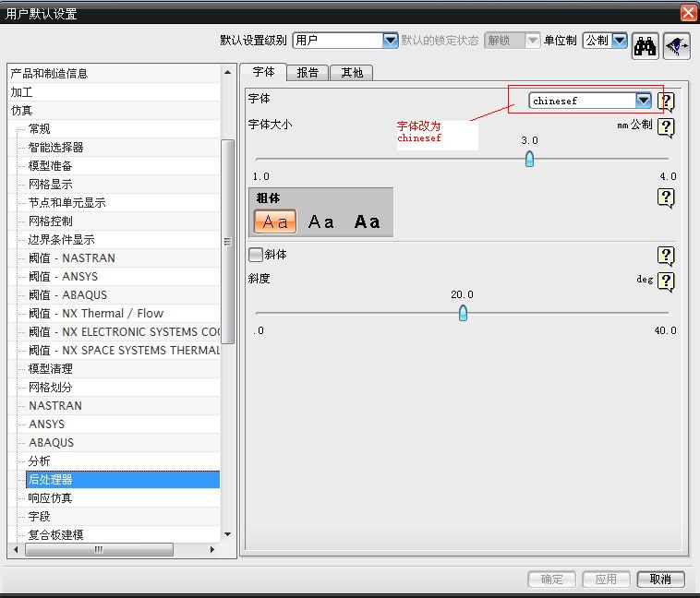The image size is (700, 598).
Task: Select 模型准备 in the tree
Action: (x=50, y=166)
